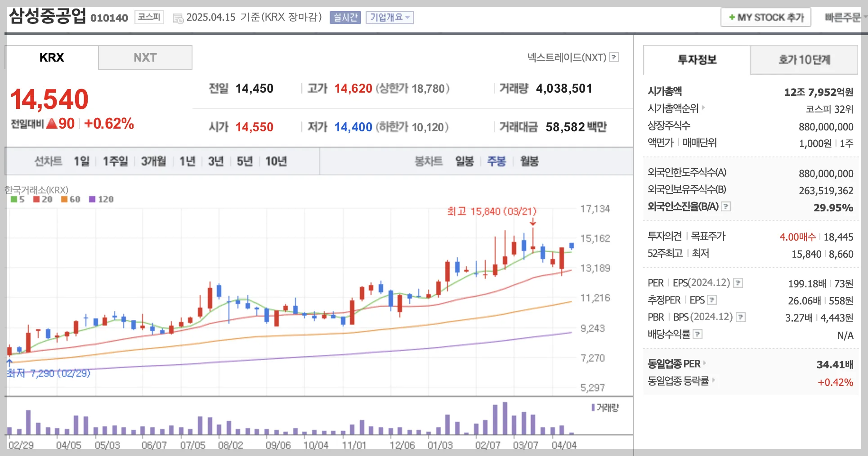
Task: Select the 3개월 line chart period
Action: (154, 161)
